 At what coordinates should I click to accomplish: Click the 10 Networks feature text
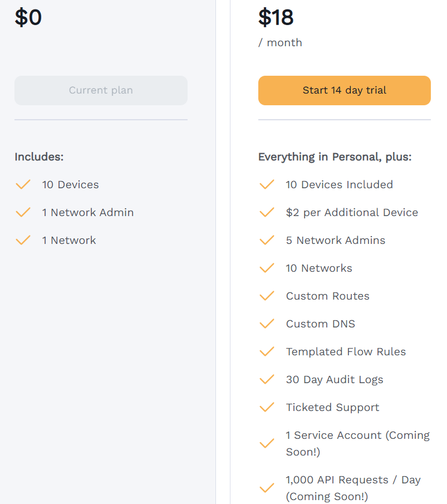click(x=319, y=268)
